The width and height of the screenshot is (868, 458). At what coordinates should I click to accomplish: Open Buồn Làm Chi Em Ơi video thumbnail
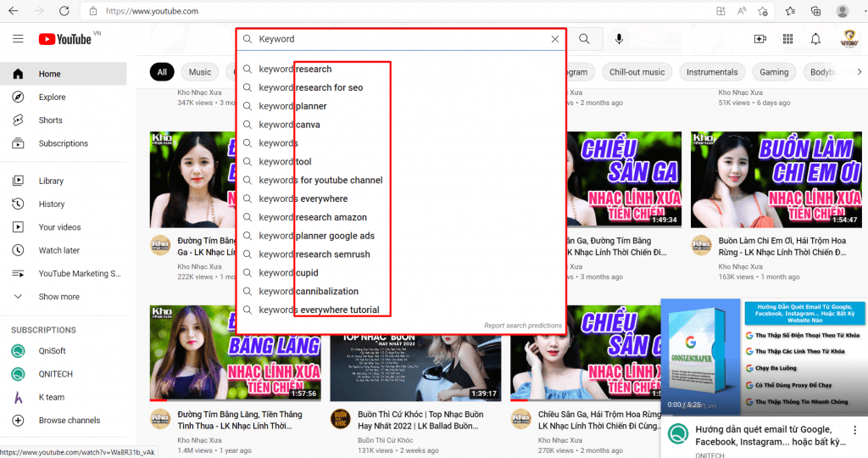776,180
